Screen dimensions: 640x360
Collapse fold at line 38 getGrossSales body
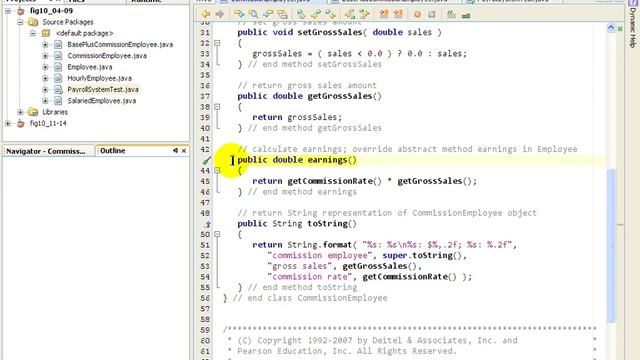click(x=217, y=107)
